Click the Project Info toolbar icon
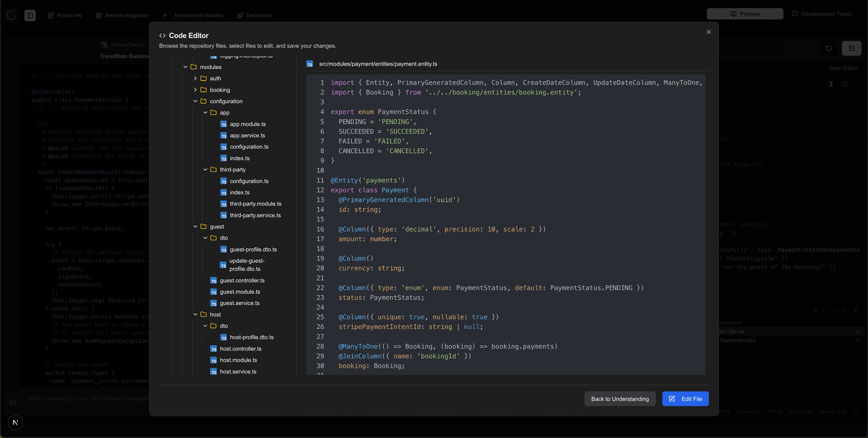Viewport: 868px width, 438px height. 51,15
